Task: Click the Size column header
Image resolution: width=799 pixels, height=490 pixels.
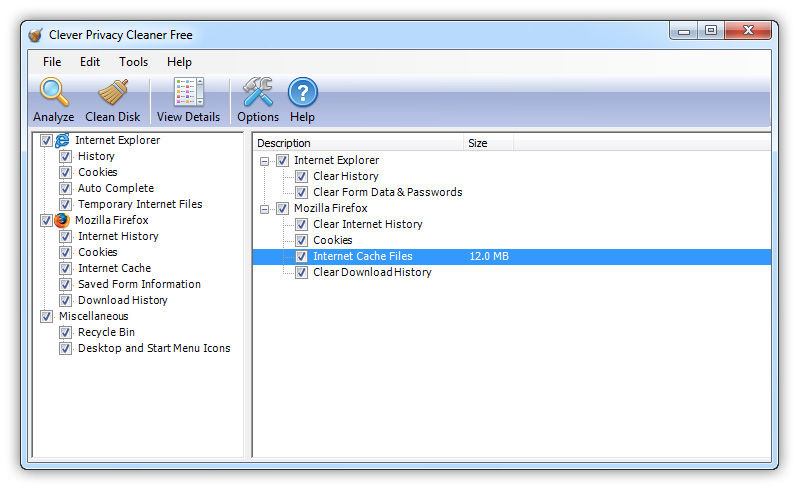Action: (x=489, y=143)
